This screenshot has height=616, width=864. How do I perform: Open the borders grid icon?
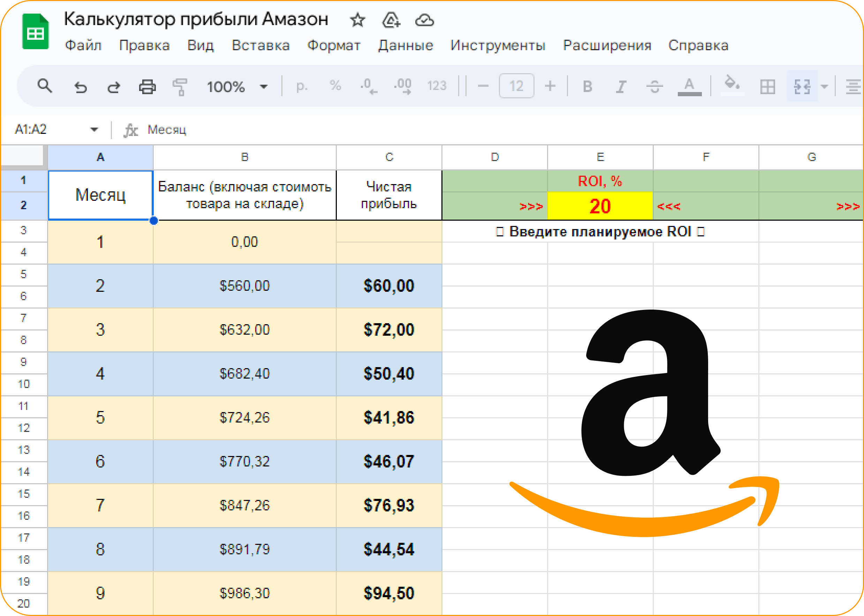(x=768, y=87)
